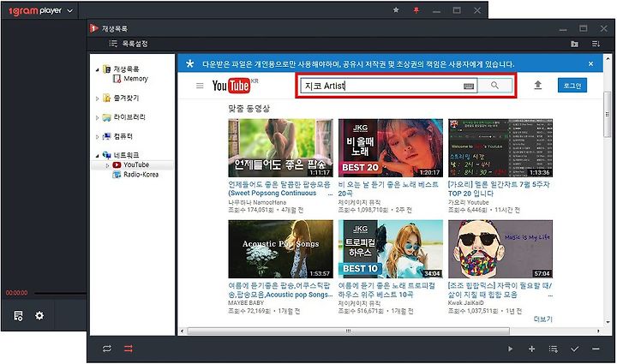The height and width of the screenshot is (364, 617).
Task: Open the Sweet Popsong Continuous video title link
Action: tap(280, 188)
